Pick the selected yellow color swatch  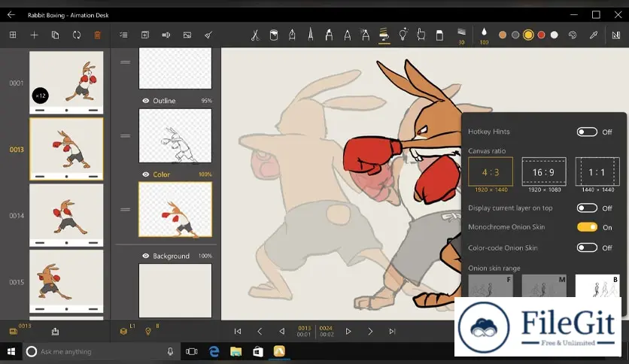point(528,35)
